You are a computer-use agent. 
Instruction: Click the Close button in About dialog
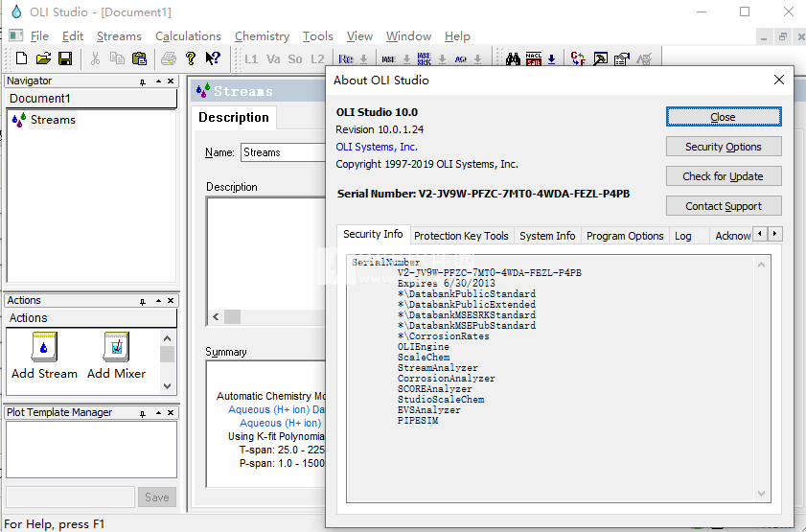724,117
